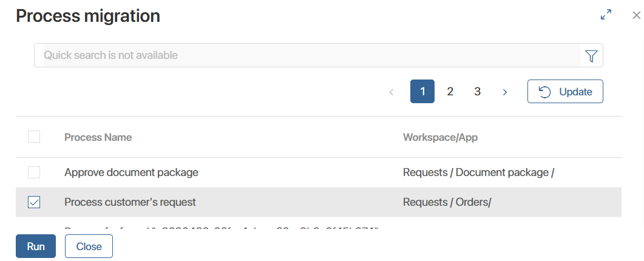Uncheck the Process customer's request checkbox
The width and height of the screenshot is (644, 261).
[x=34, y=203]
